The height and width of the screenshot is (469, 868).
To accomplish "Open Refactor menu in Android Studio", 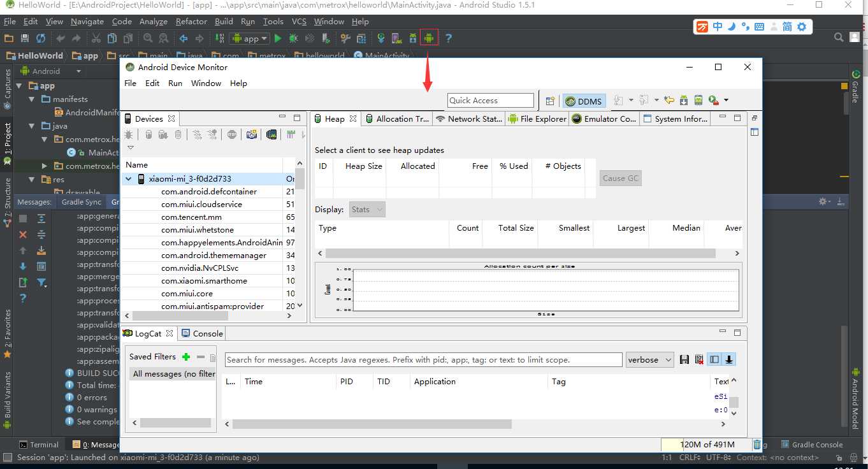I will coord(191,21).
